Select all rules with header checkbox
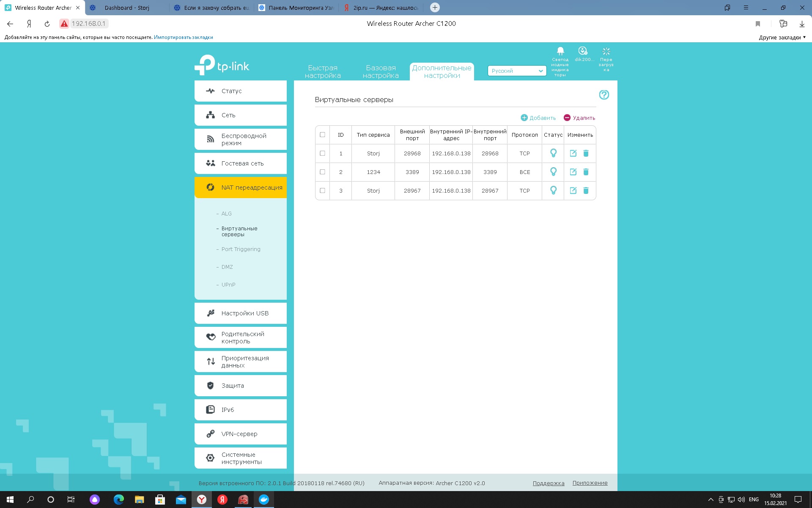812x508 pixels. point(322,135)
